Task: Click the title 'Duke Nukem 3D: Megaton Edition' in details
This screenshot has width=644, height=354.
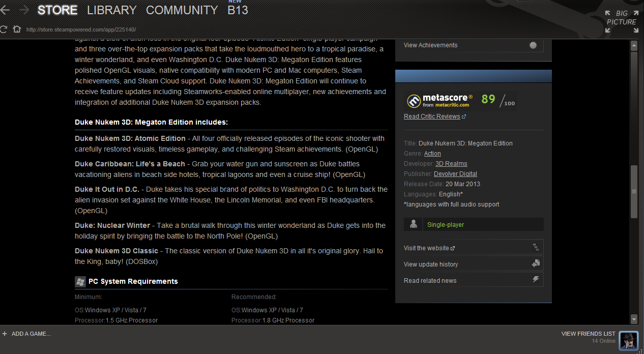Action: [465, 143]
